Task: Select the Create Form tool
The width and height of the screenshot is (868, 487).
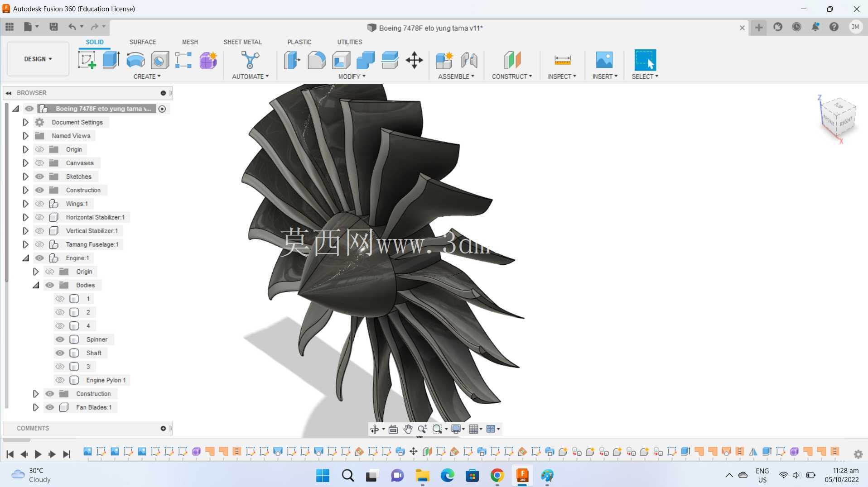Action: coord(208,60)
